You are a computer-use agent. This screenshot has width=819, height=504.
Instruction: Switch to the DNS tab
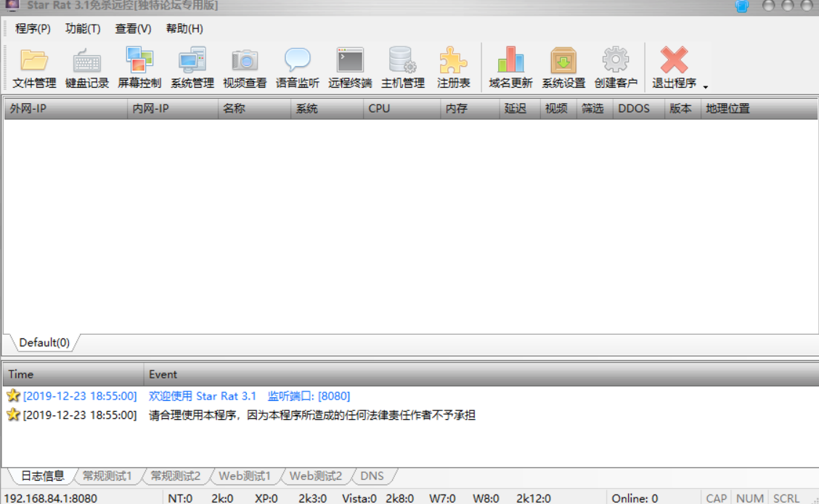click(372, 476)
